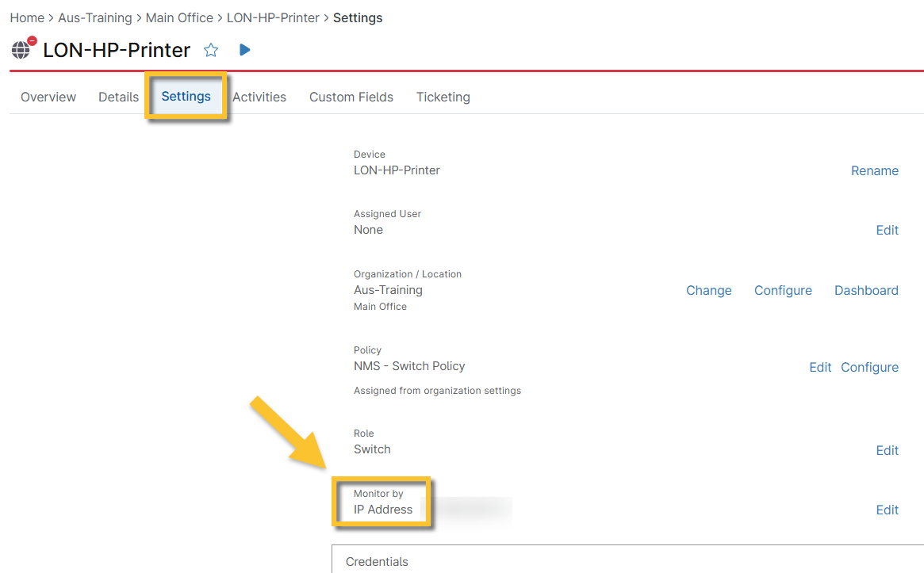Click Configure for Organization / Location
This screenshot has width=924, height=573.
click(783, 290)
